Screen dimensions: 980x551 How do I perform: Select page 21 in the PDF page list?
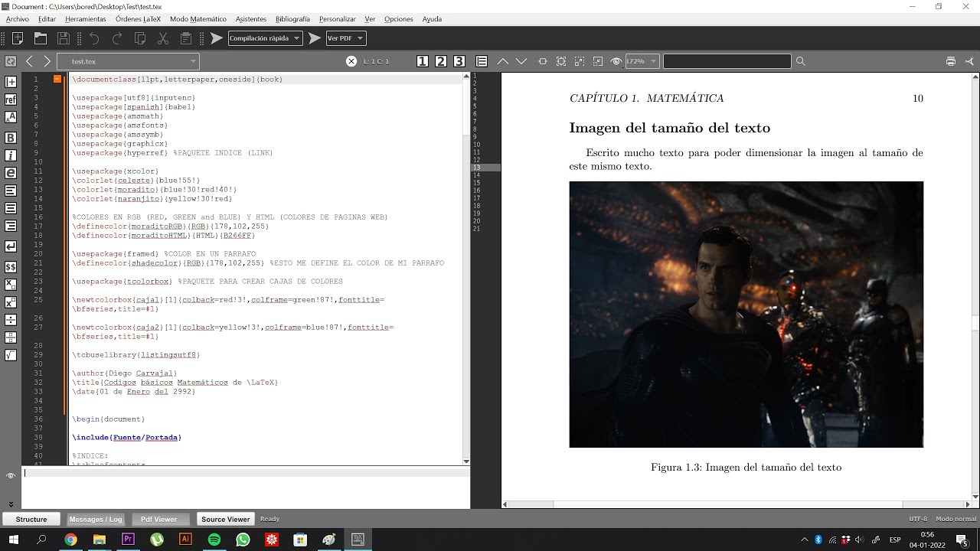pyautogui.click(x=486, y=228)
